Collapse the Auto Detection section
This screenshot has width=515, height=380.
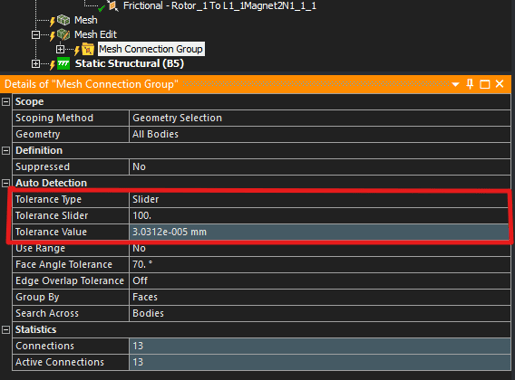6,183
